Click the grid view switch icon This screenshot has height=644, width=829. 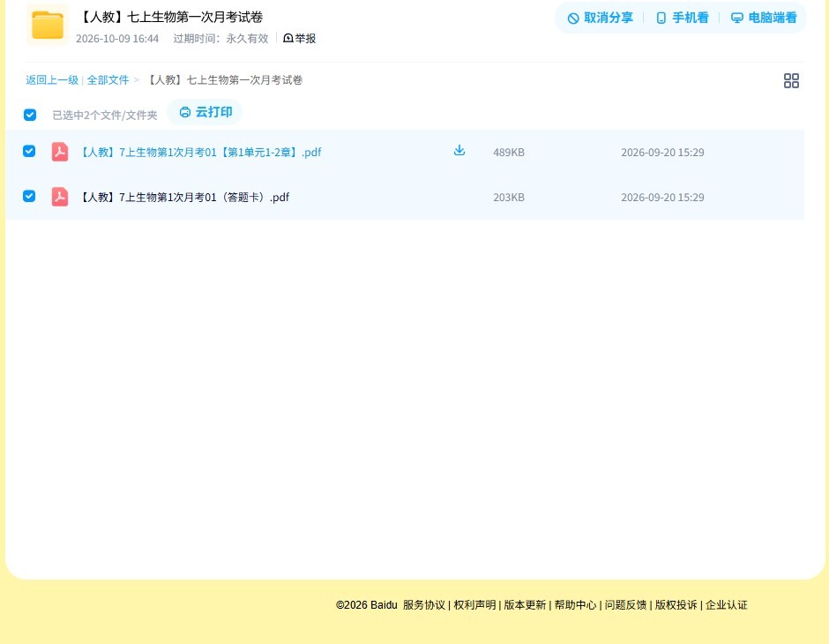(791, 80)
